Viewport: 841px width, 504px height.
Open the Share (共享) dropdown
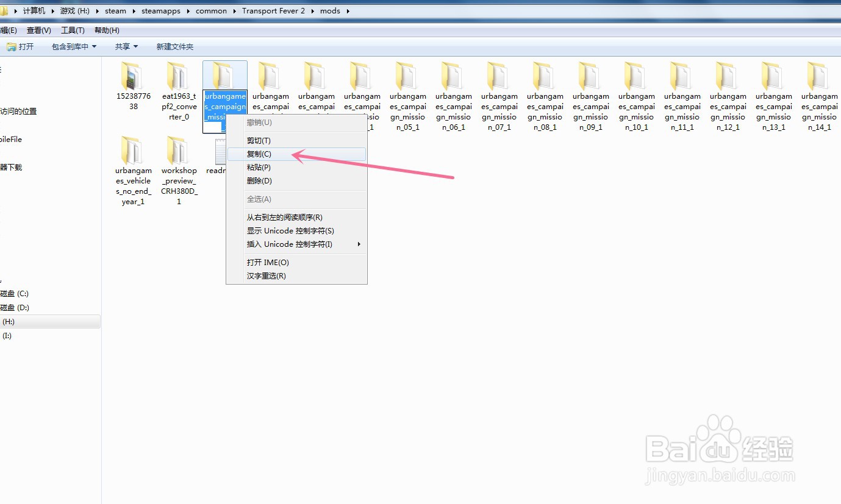[x=126, y=46]
